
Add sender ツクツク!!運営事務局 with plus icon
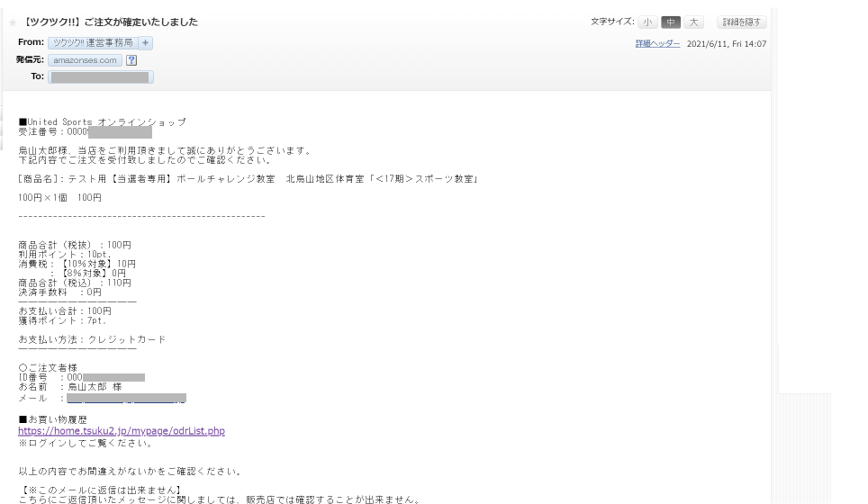point(146,42)
